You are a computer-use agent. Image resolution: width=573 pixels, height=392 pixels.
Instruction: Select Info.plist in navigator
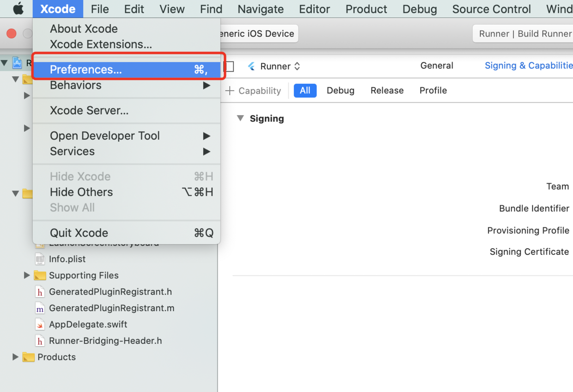[67, 259]
